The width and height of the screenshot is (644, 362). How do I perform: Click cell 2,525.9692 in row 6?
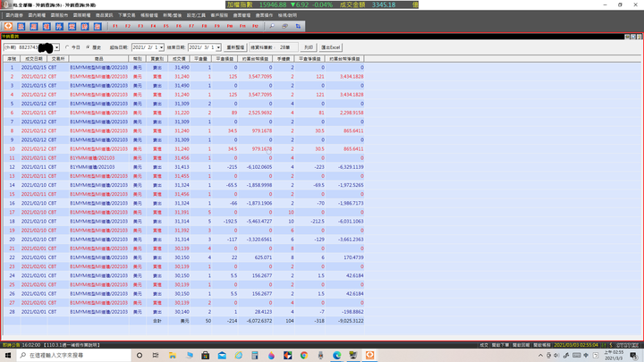(x=259, y=113)
